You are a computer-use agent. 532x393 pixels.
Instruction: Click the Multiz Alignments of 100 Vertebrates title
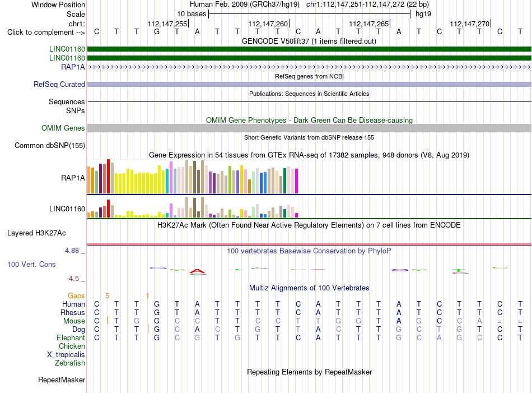[x=309, y=288]
